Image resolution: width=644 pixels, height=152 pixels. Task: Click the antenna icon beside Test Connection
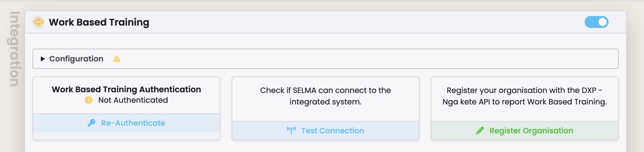(291, 130)
